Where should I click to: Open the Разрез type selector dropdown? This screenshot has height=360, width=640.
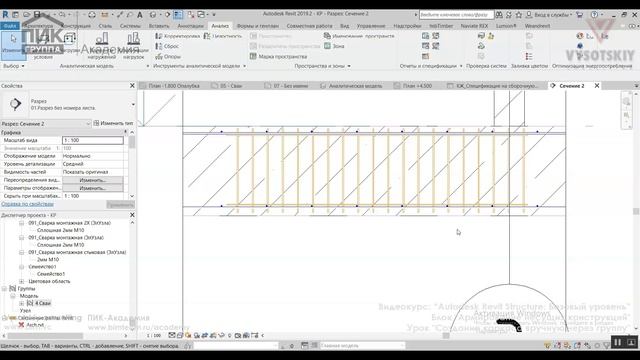[x=133, y=104]
